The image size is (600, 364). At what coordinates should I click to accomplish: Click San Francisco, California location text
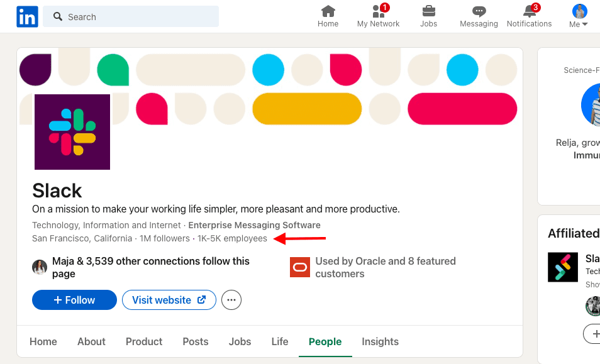click(82, 239)
